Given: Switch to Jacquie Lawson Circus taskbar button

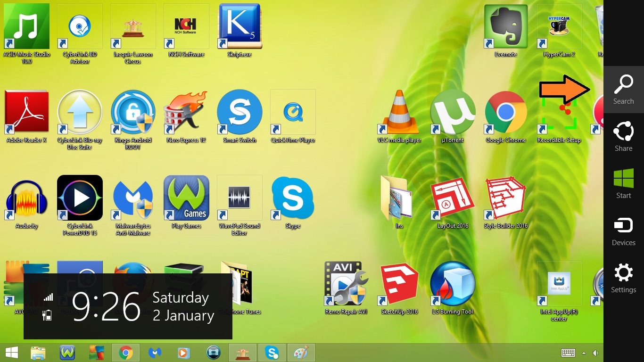Looking at the screenshot, I should [x=243, y=353].
